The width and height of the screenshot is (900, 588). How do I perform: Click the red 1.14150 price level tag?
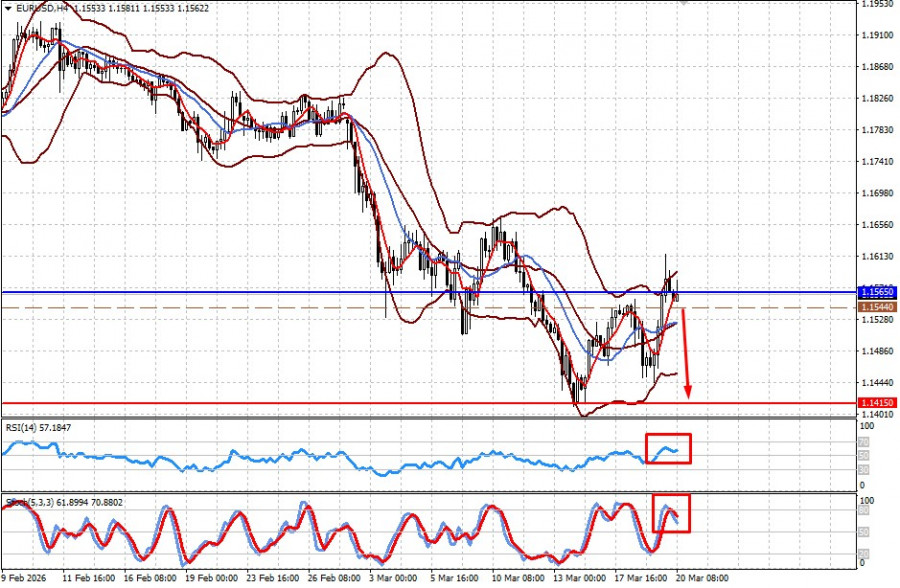point(878,403)
